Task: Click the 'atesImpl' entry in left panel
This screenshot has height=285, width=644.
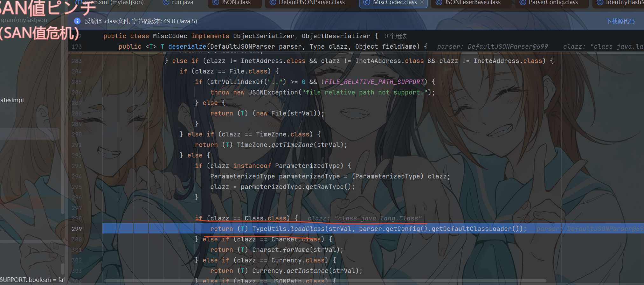Action: pyautogui.click(x=12, y=100)
